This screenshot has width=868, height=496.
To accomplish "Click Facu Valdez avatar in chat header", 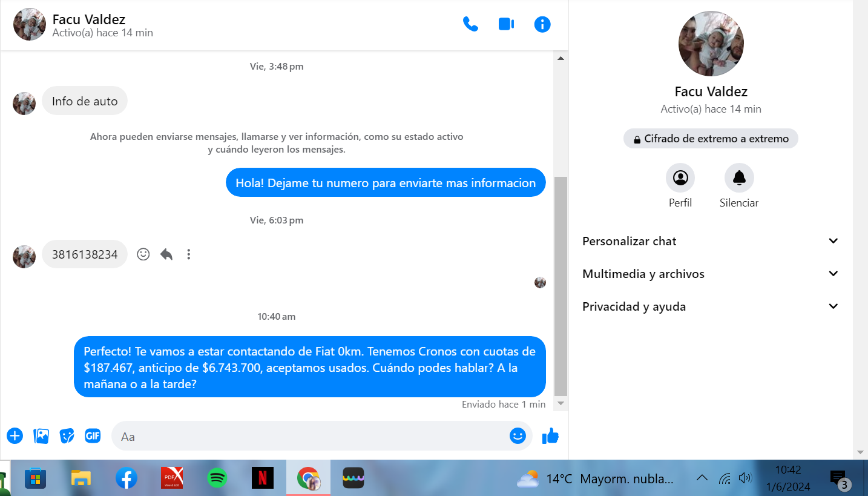I will click(30, 24).
